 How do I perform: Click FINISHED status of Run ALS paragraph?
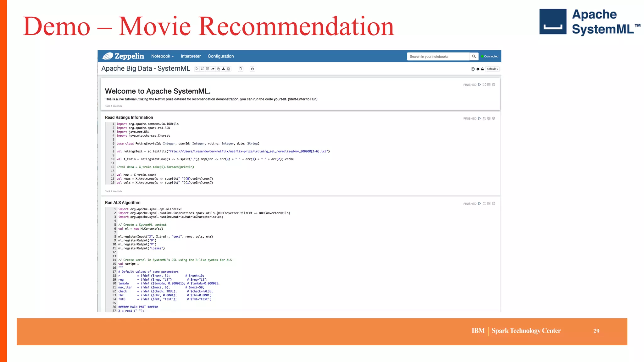(470, 204)
